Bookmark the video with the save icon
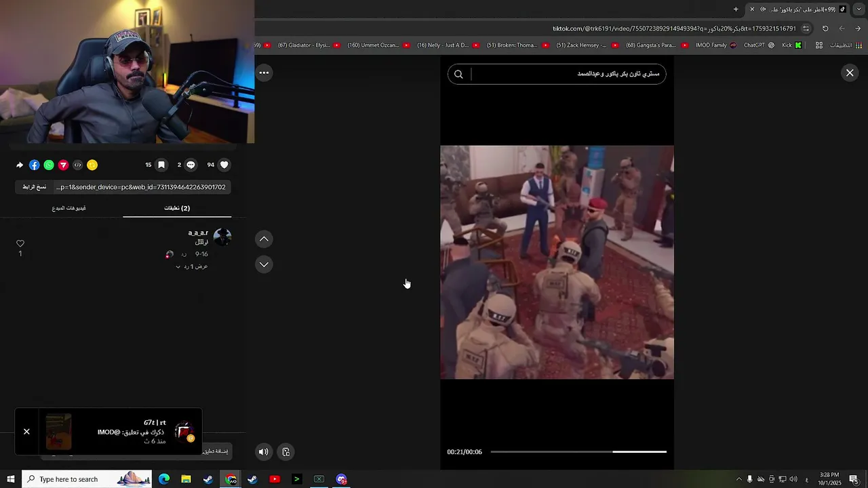 click(161, 165)
